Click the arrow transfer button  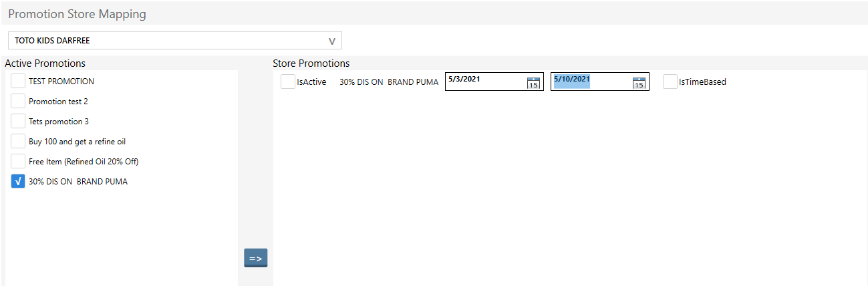click(255, 258)
